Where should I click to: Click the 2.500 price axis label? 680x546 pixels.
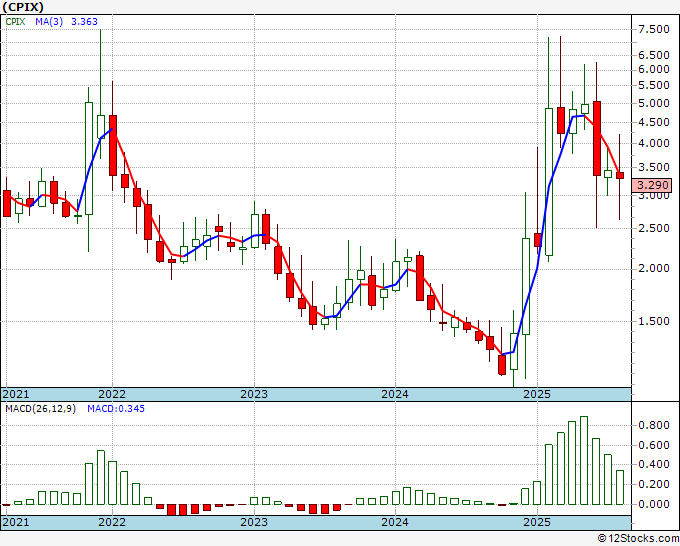(x=654, y=228)
